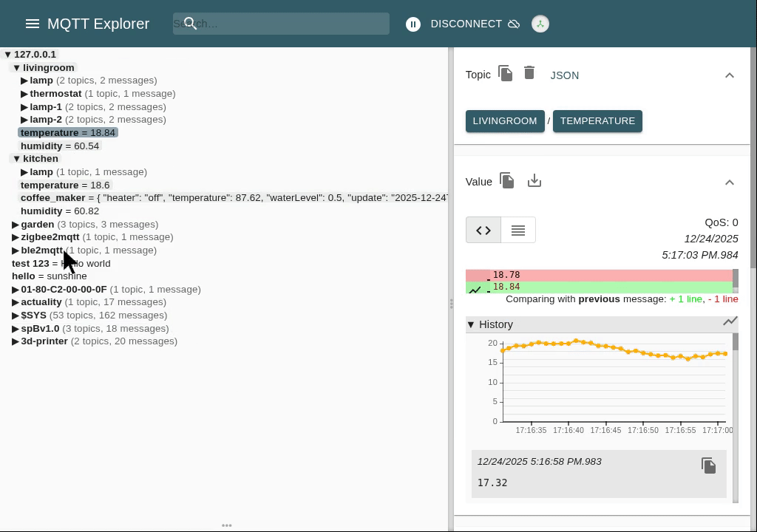Click the LIVINGROOM topic breadcrumb
This screenshot has width=757, height=532.
pyautogui.click(x=504, y=121)
